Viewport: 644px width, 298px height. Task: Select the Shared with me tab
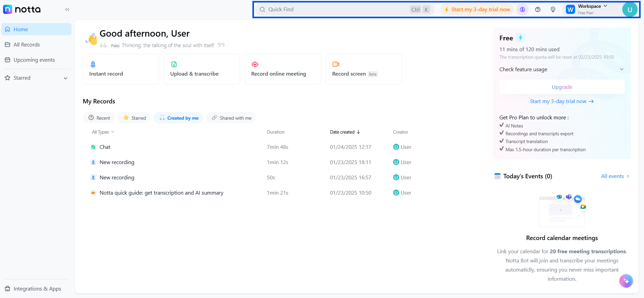click(231, 118)
